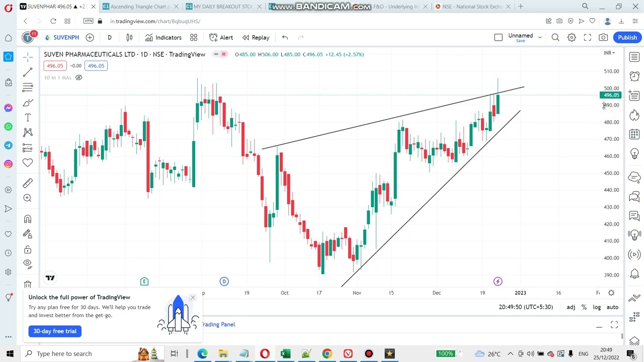
Task: Take a chart snapshot with camera
Action: click(603, 37)
